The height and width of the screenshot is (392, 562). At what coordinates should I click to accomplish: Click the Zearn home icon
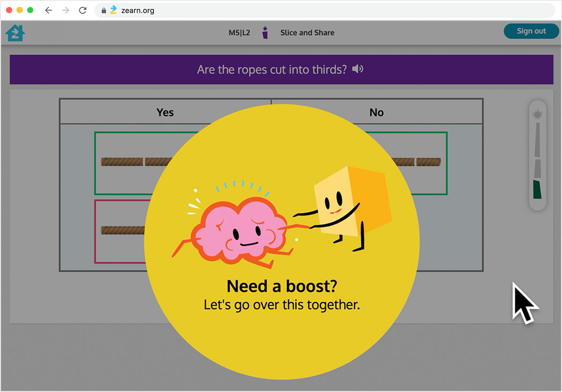(x=15, y=32)
